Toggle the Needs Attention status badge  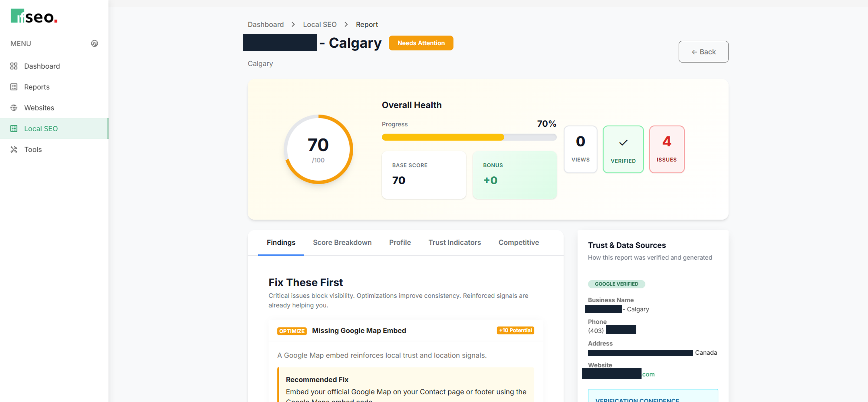[421, 43]
